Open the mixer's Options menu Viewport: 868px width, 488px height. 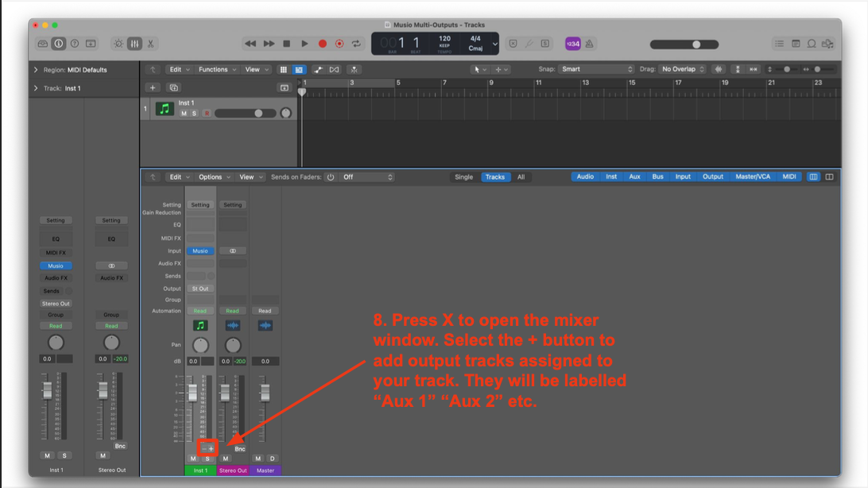tap(214, 177)
